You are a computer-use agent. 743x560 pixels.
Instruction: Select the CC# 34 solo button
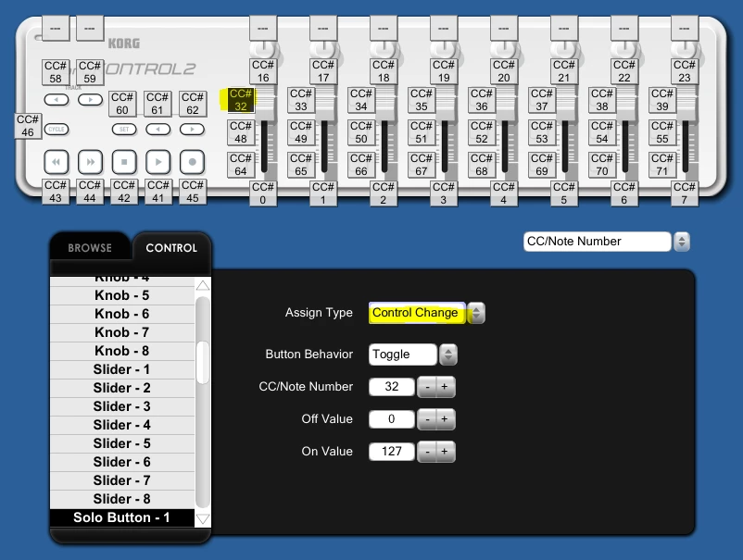coord(361,100)
